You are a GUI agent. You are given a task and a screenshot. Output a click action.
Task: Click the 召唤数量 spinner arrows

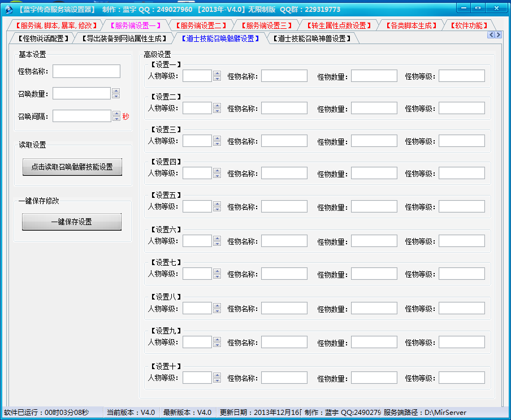click(116, 93)
